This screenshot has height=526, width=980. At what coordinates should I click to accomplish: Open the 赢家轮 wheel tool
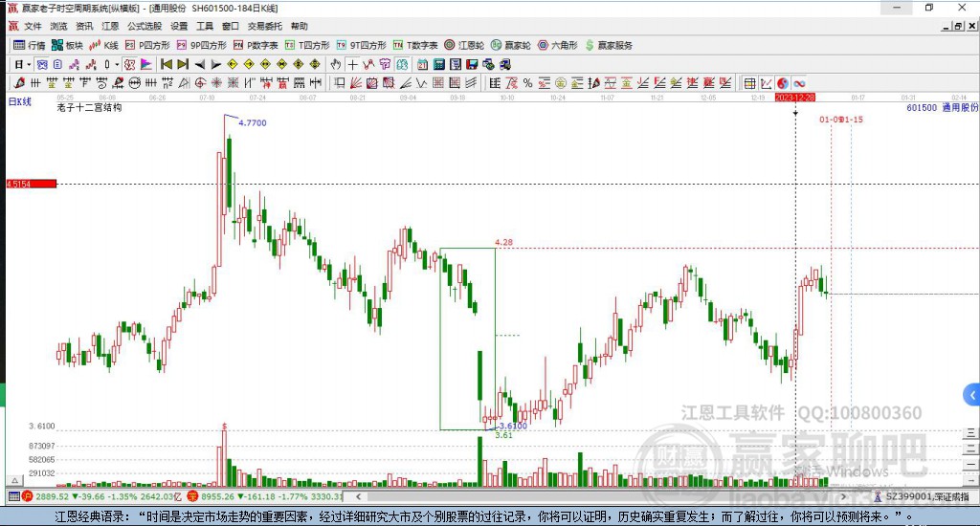(x=511, y=45)
